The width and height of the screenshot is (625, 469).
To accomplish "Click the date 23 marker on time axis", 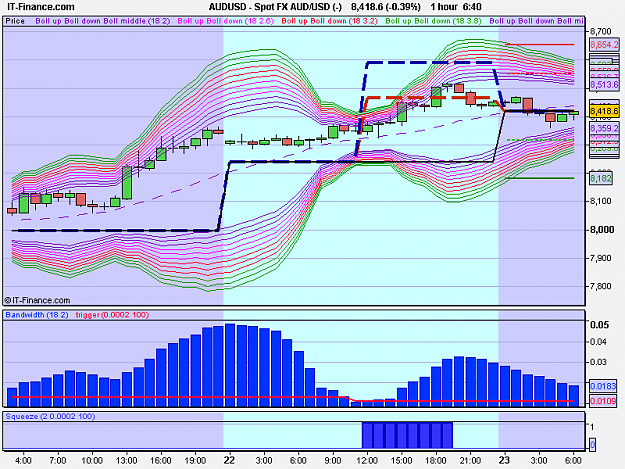I will pos(504,460).
